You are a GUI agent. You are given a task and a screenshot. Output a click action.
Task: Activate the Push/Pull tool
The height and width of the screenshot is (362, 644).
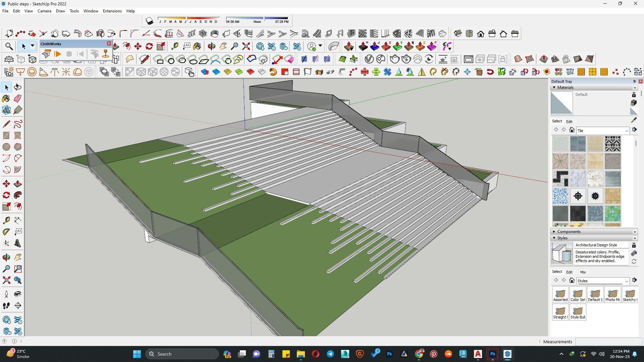tap(18, 184)
